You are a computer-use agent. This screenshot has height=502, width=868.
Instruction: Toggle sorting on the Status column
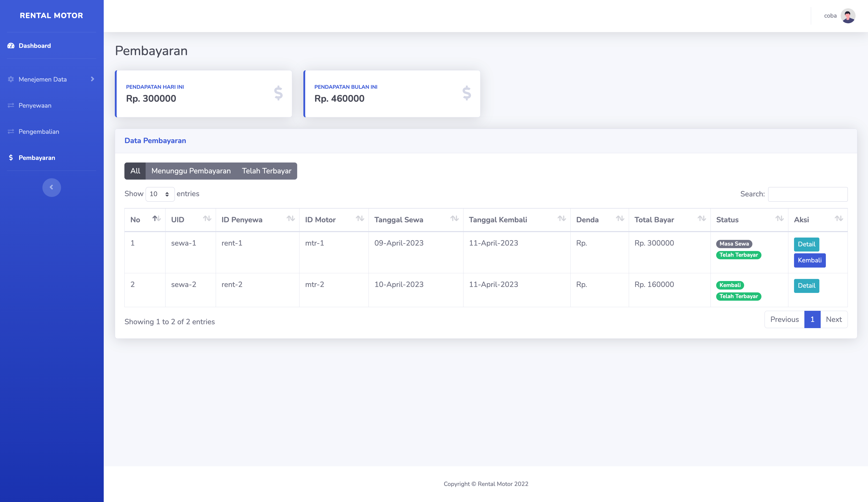780,218
